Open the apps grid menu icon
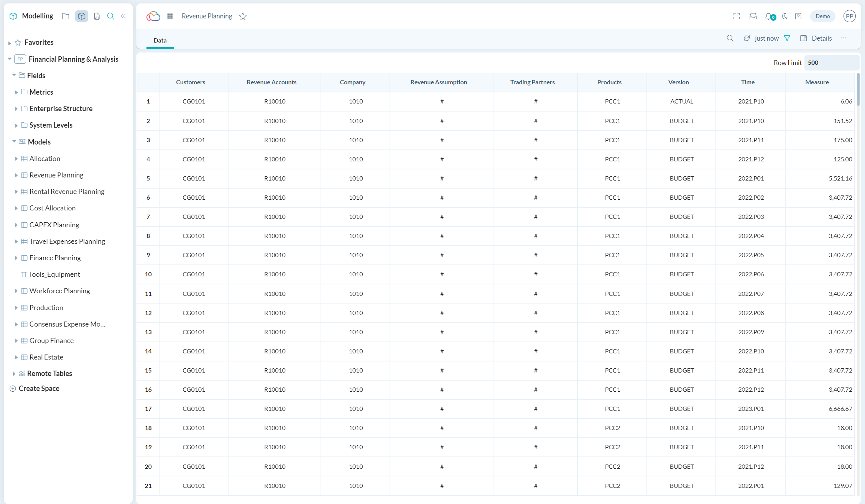 coord(170,16)
